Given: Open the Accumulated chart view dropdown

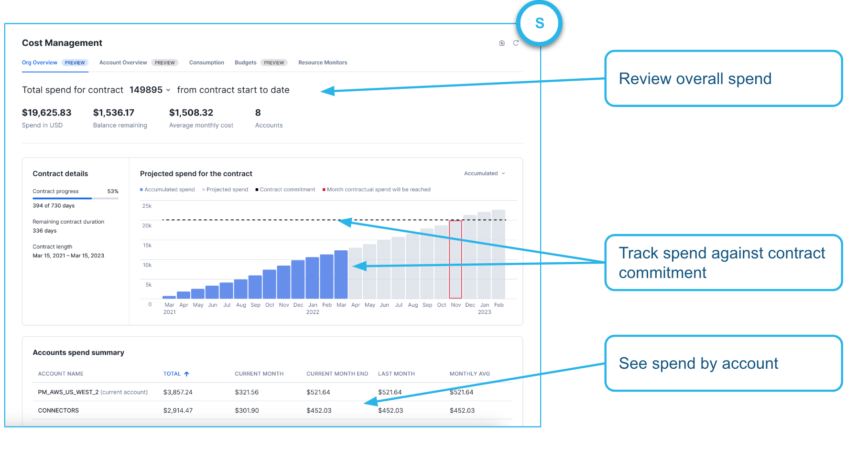Looking at the screenshot, I should 484,173.
